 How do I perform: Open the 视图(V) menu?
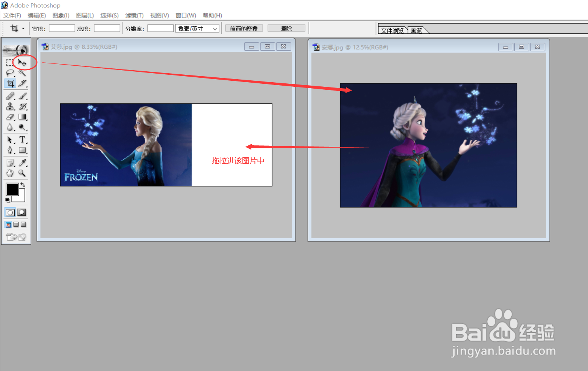159,15
